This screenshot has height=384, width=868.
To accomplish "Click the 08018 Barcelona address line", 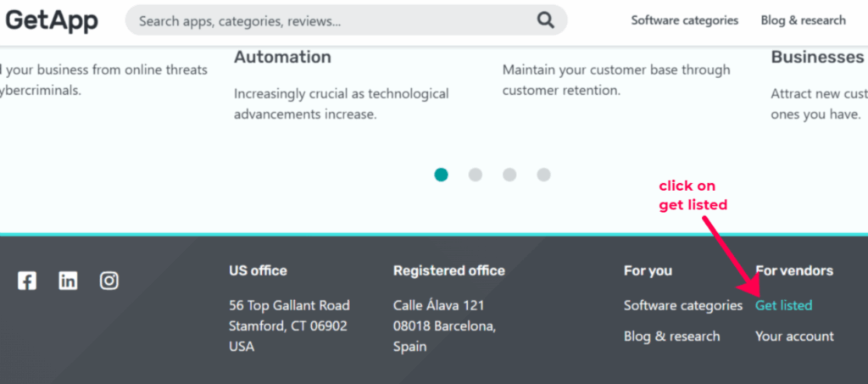I will tap(444, 326).
